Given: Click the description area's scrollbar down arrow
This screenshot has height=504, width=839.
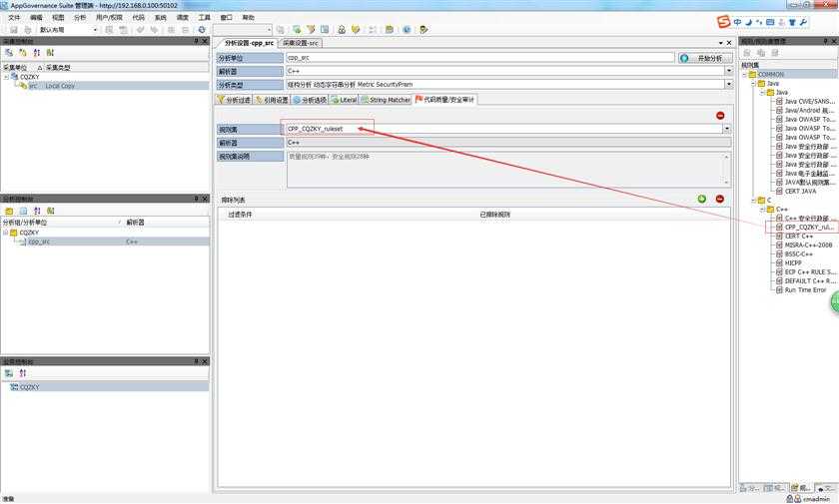Looking at the screenshot, I should point(726,183).
